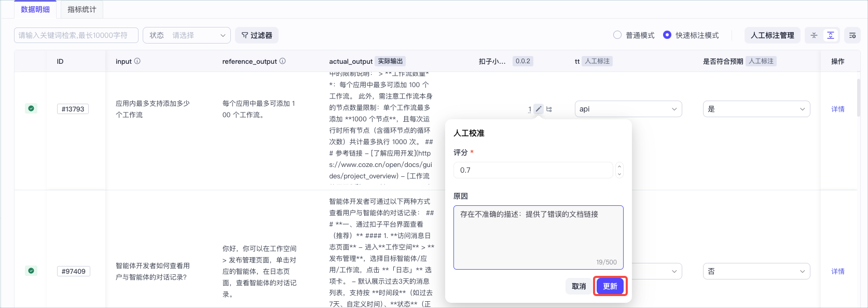Open the column settings icon
Image resolution: width=868 pixels, height=308 pixels.
click(852, 35)
